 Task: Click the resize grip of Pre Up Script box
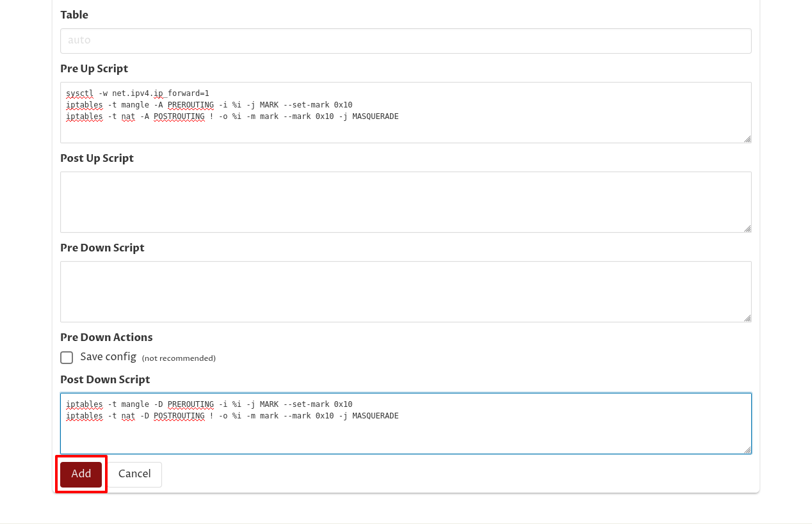747,139
